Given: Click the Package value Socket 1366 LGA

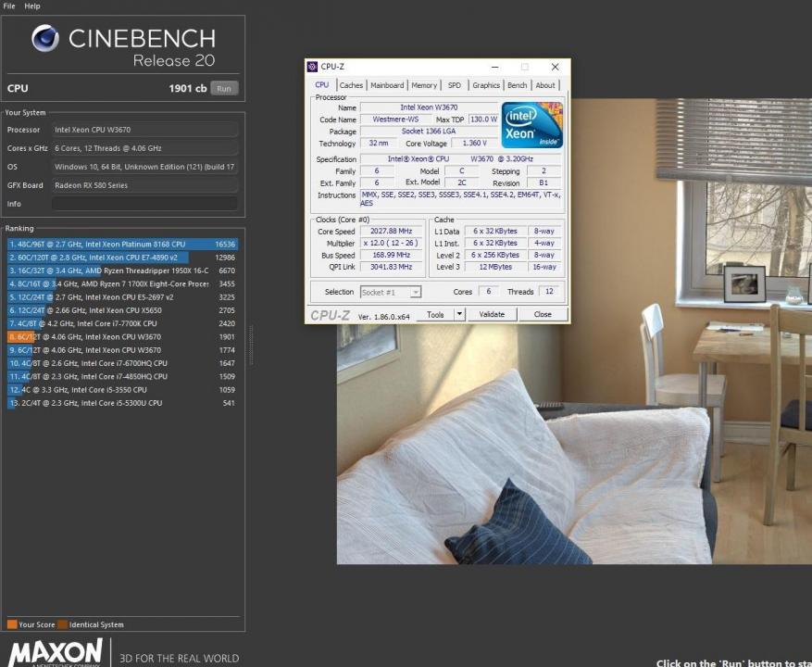Looking at the screenshot, I should (429, 132).
